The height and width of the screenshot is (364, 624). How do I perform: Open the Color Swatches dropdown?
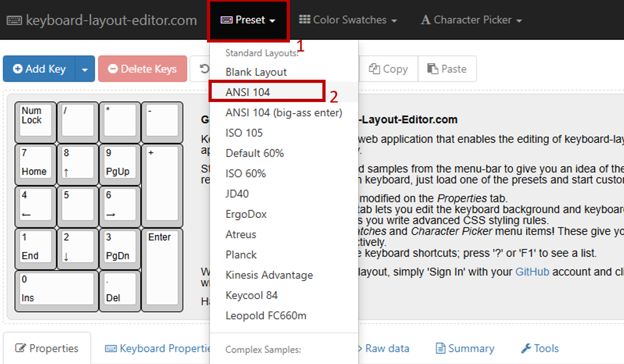coord(348,20)
